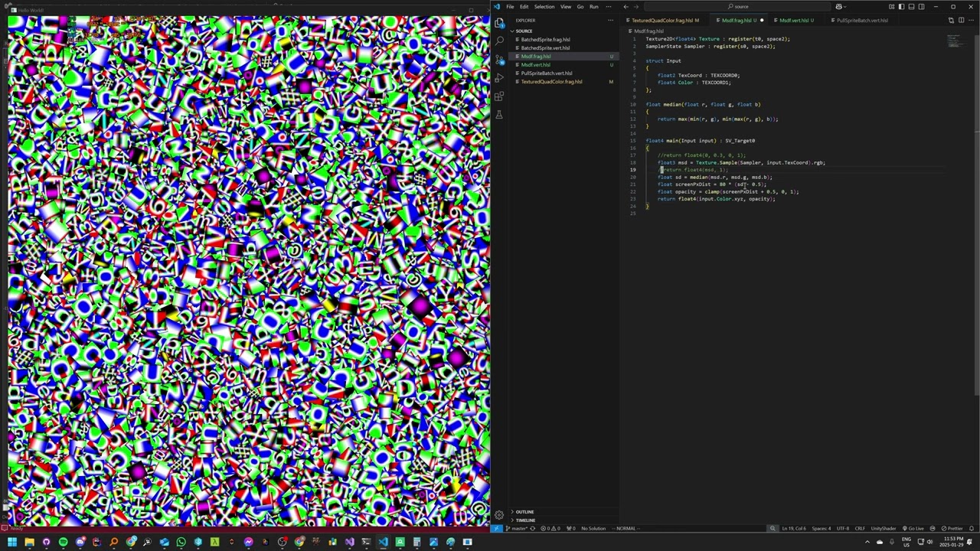Viewport: 980px width, 551px height.
Task: Click Ln 19, Col 6 indicator
Action: click(793, 528)
